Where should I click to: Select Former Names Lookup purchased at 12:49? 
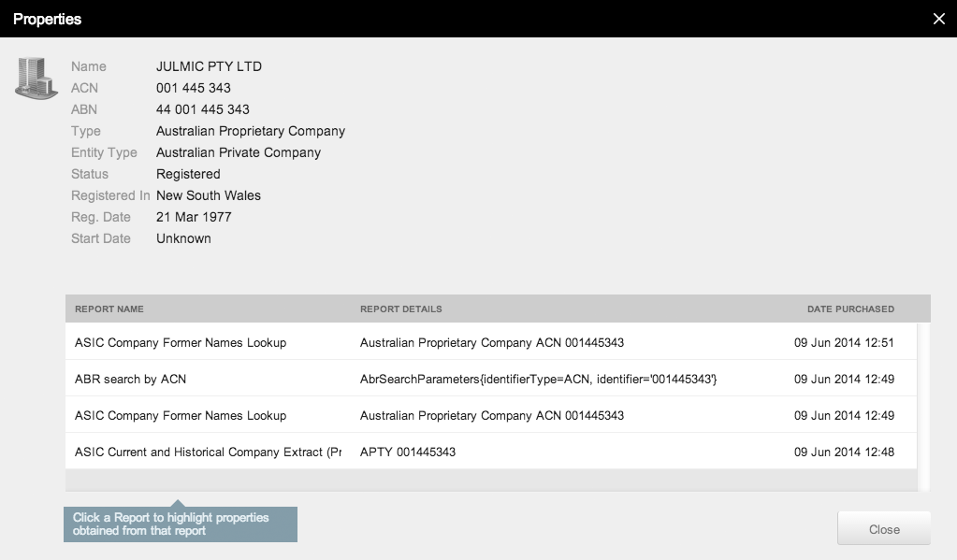click(x=491, y=415)
